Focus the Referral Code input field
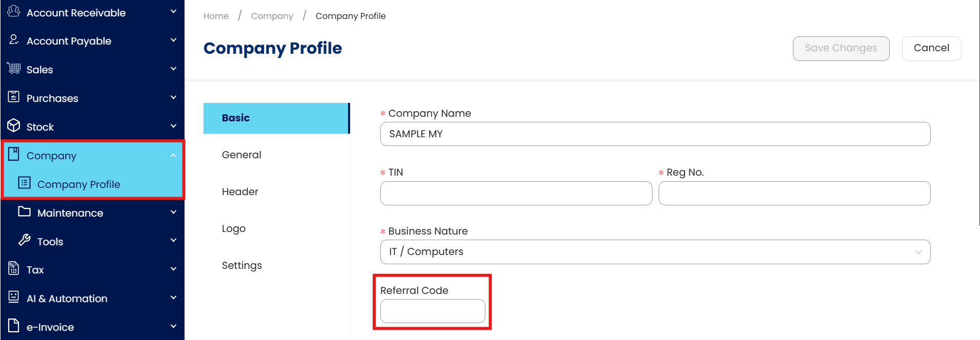Screen dimensions: 980x340 tap(433, 311)
